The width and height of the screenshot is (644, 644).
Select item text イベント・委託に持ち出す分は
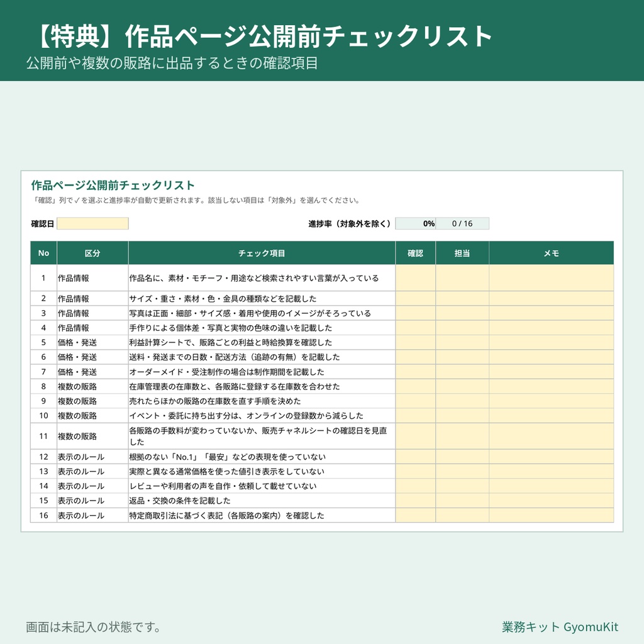246,416
